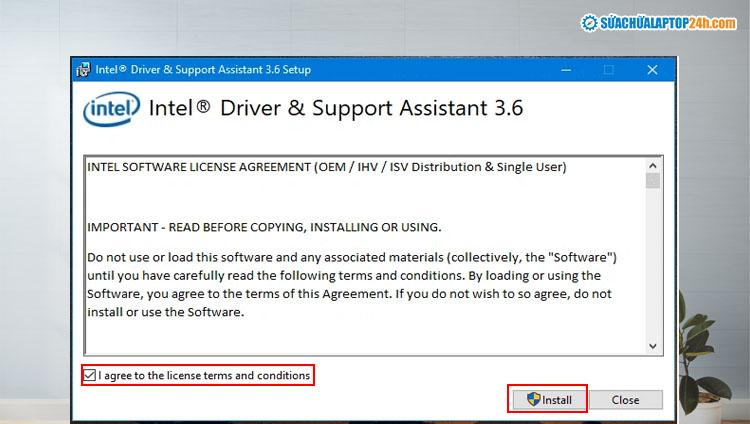The width and height of the screenshot is (750, 424).
Task: Minimize the Intel Setup window
Action: (566, 70)
